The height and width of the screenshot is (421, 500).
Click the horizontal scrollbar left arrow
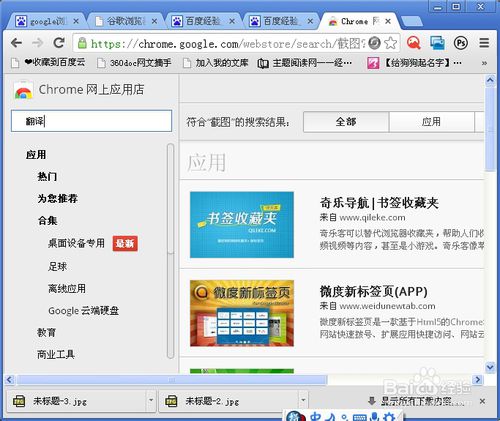tap(9, 380)
